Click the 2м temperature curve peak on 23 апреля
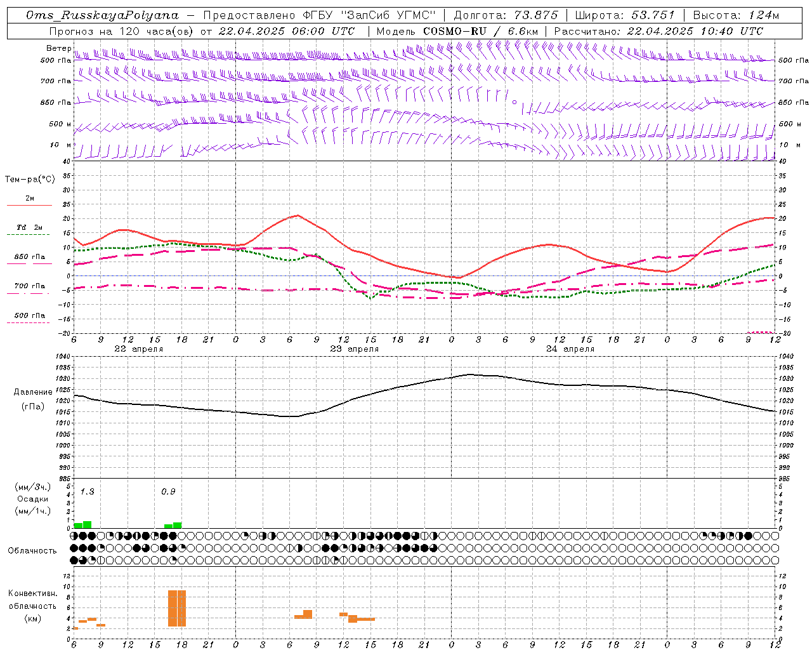The image size is (812, 650). [298, 216]
